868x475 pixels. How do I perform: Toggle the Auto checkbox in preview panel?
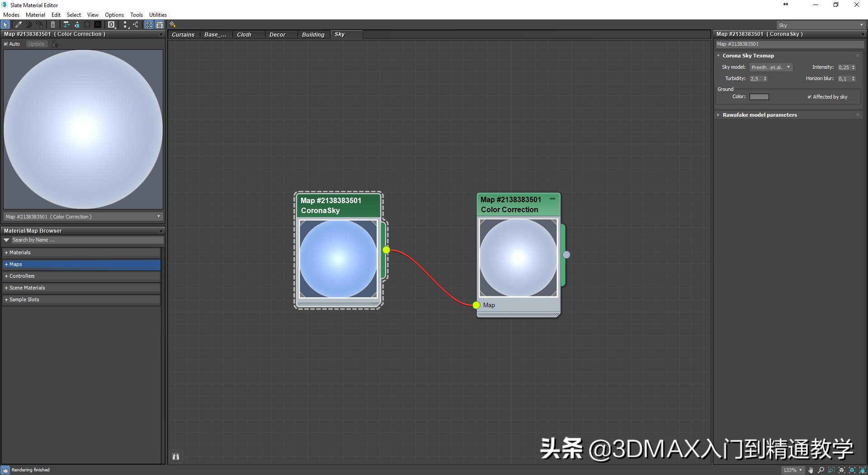click(x=7, y=44)
